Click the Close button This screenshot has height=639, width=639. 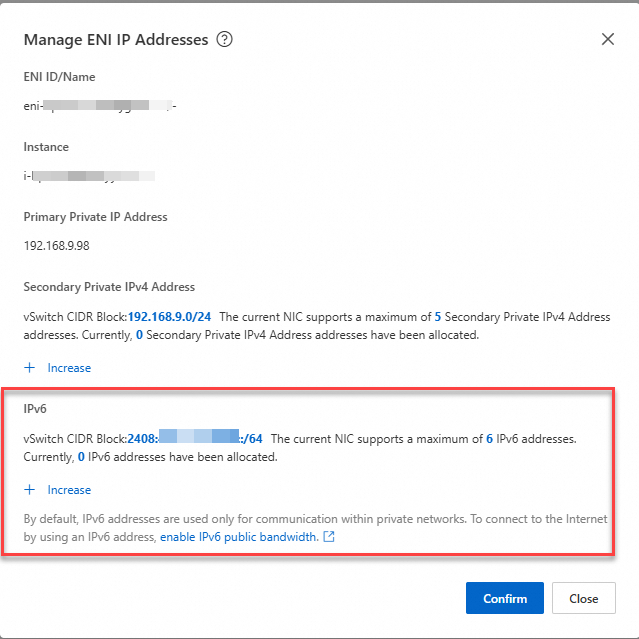point(584,598)
